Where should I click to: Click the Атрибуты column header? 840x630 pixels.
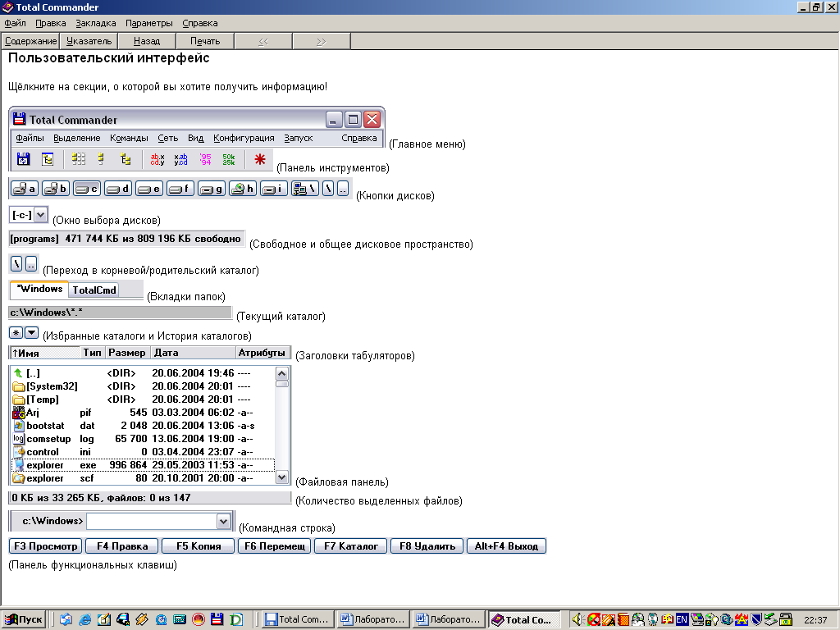[x=262, y=353]
